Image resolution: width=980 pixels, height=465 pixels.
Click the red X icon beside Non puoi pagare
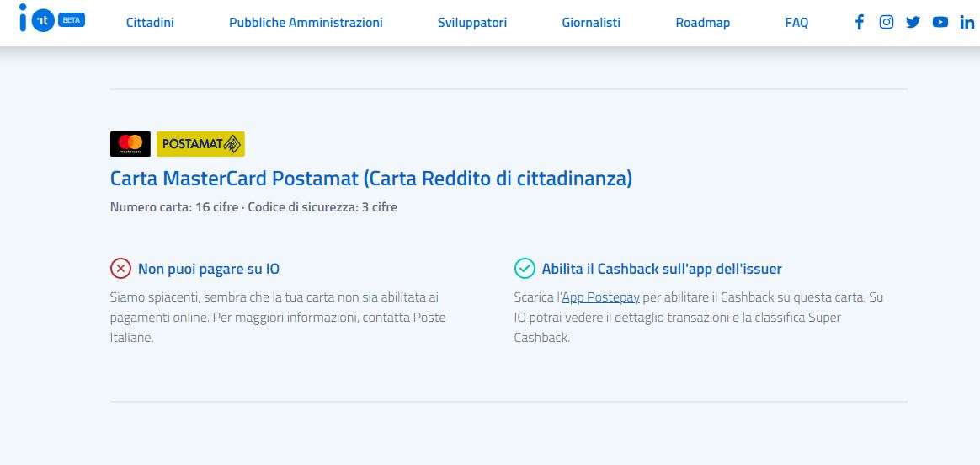(x=120, y=269)
